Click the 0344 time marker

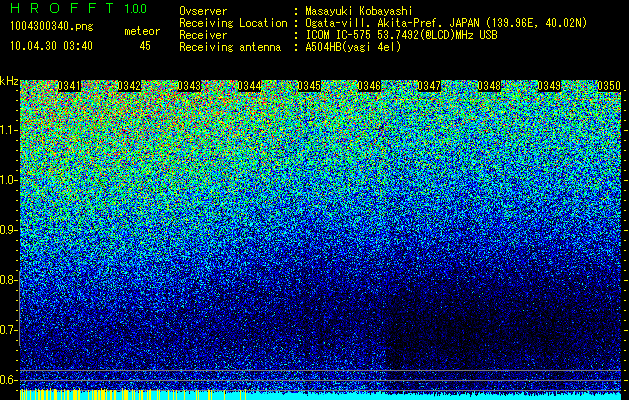pyautogui.click(x=249, y=86)
